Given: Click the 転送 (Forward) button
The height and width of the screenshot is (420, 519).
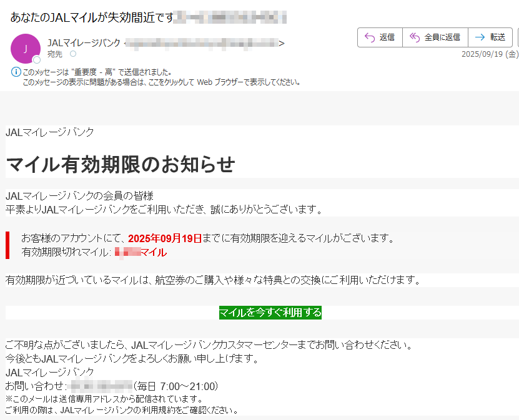Looking at the screenshot, I should point(490,37).
